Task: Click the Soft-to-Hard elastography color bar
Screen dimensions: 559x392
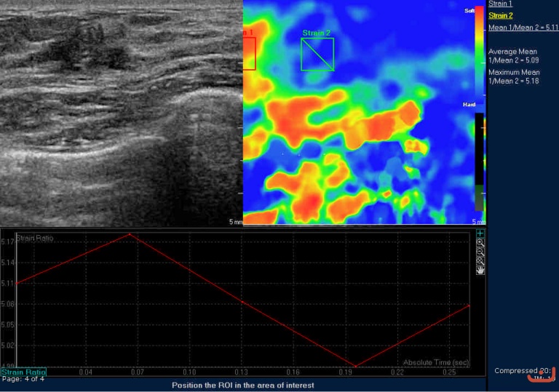Action: point(479,56)
